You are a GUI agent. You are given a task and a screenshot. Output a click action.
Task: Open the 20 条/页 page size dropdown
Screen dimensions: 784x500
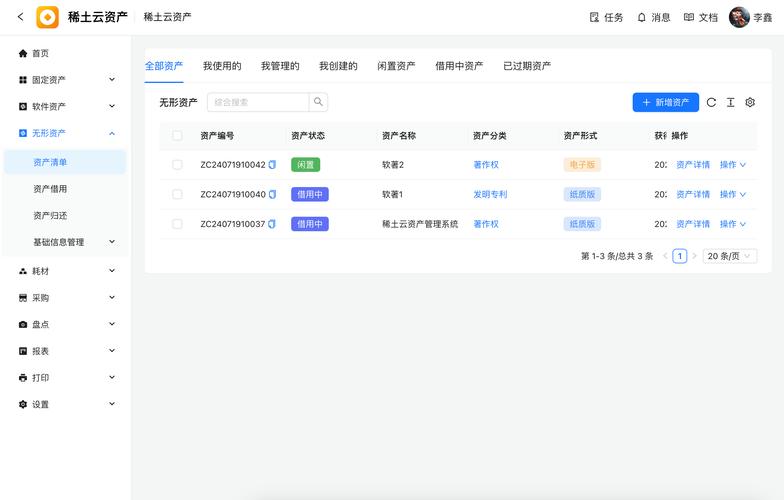tap(729, 256)
